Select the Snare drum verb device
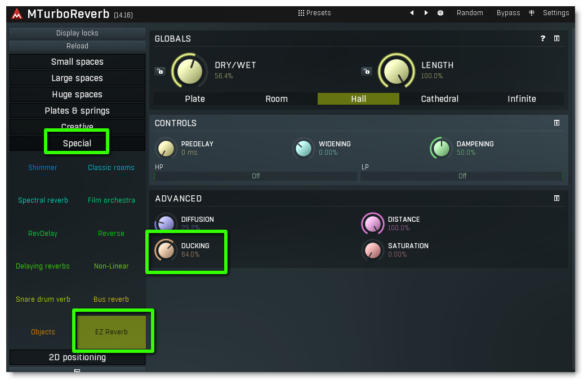 (x=43, y=299)
